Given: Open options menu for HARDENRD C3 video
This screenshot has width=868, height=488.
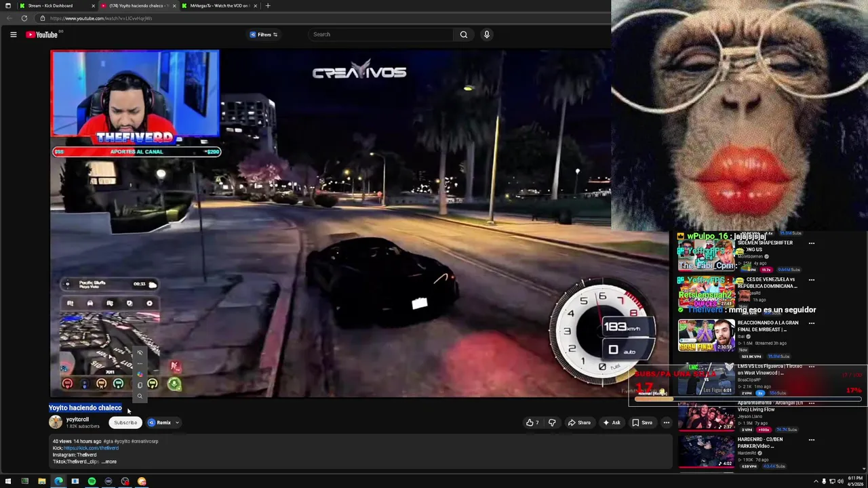Looking at the screenshot, I should pyautogui.click(x=811, y=439).
